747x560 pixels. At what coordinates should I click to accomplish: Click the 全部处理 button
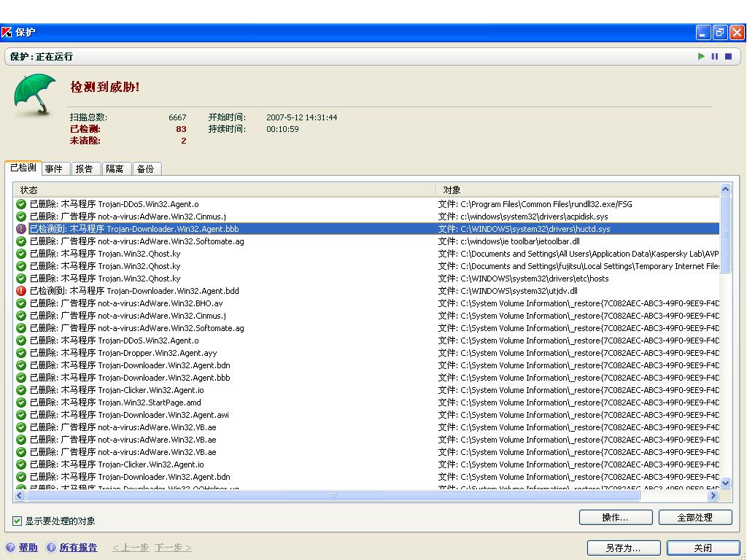(x=695, y=517)
